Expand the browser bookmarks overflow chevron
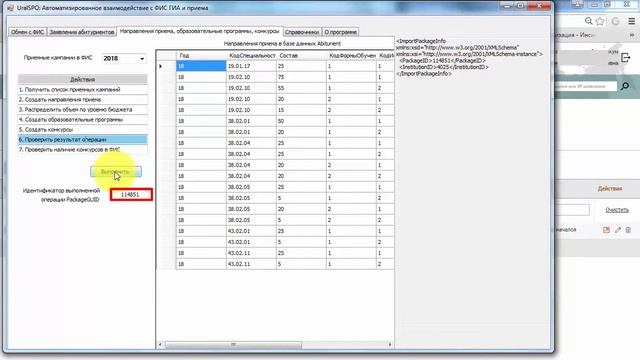 (x=631, y=35)
